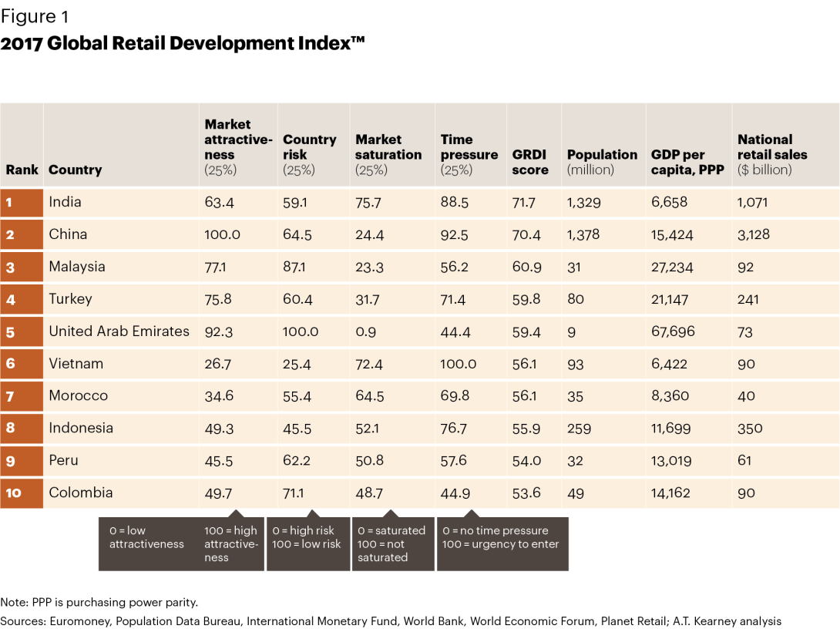The height and width of the screenshot is (639, 840).
Task: Select the rank 1 orange cell
Action: 22,203
